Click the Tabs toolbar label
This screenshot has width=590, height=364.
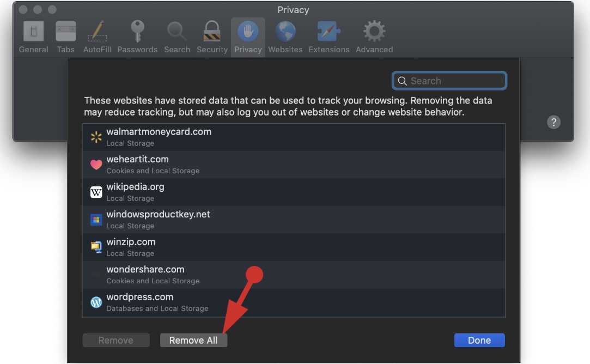(x=65, y=50)
